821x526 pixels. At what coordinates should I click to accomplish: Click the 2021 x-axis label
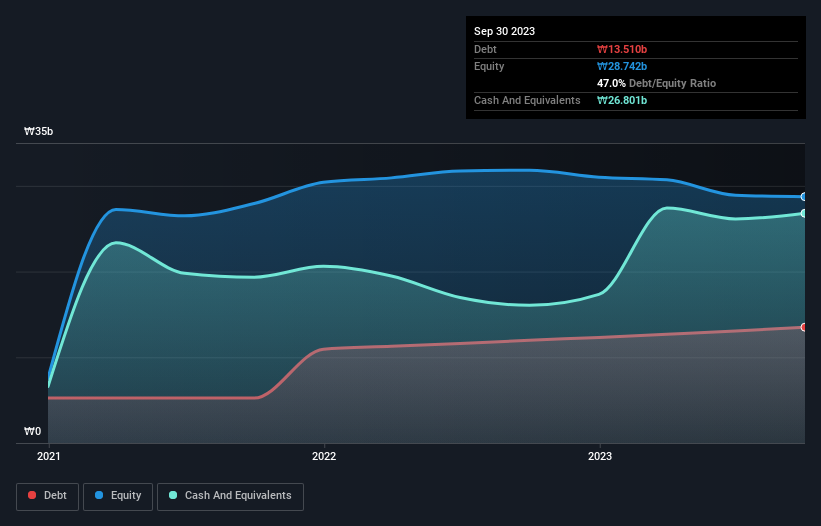click(x=49, y=456)
